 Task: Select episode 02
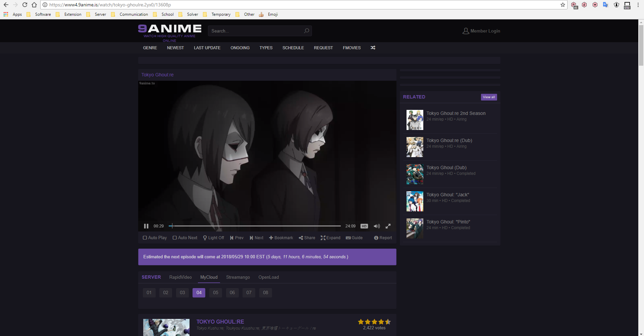pyautogui.click(x=166, y=293)
